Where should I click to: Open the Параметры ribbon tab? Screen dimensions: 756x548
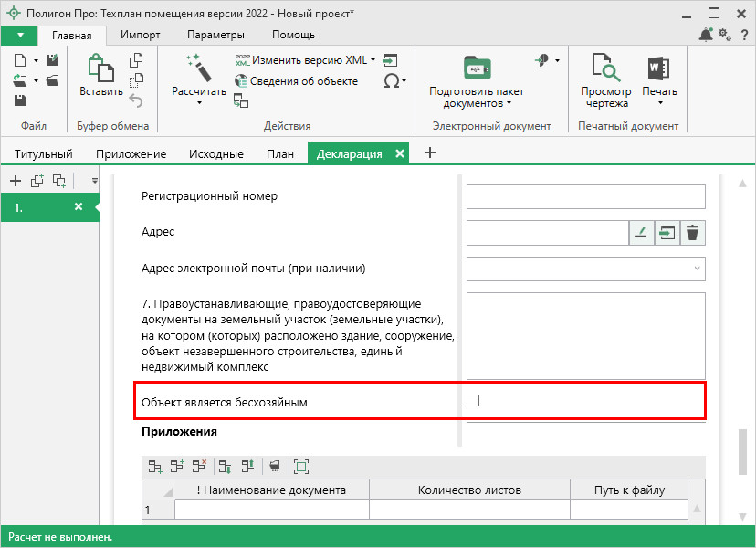pyautogui.click(x=215, y=35)
